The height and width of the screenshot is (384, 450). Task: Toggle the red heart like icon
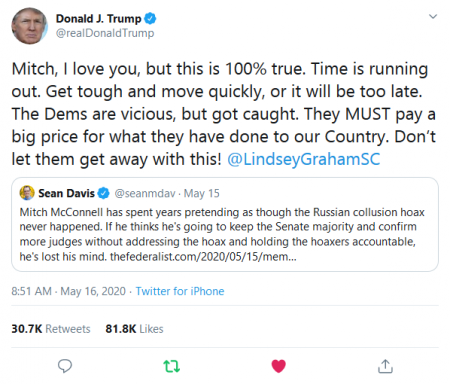click(279, 366)
